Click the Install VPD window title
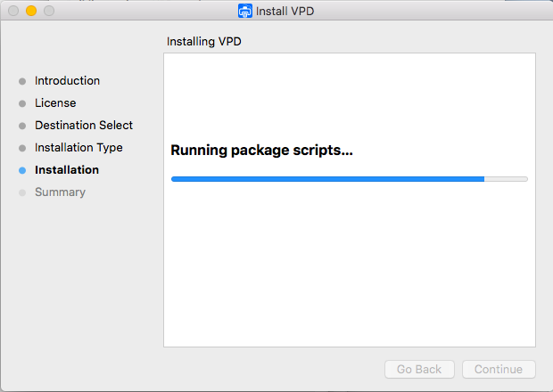Screen dimensions: 553x392 (285, 12)
